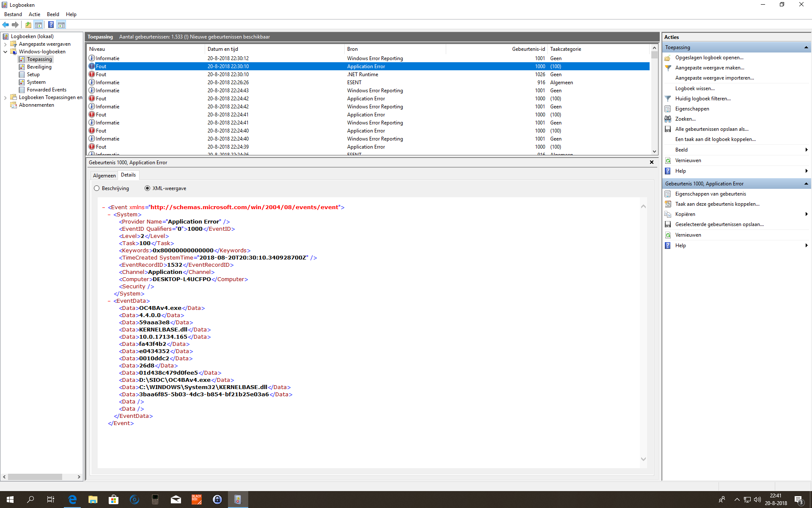Image resolution: width=812 pixels, height=508 pixels.
Task: Select Abonnementen in the tree
Action: click(x=36, y=105)
